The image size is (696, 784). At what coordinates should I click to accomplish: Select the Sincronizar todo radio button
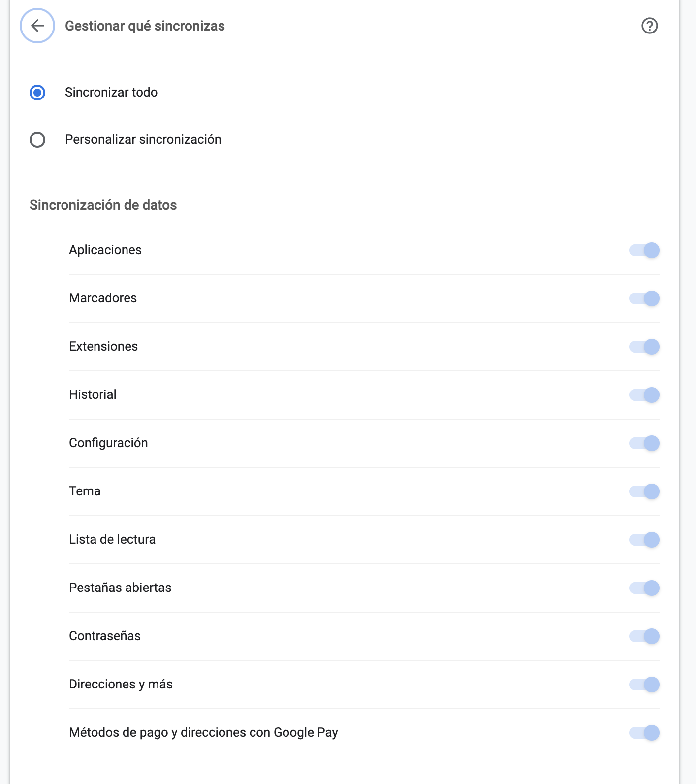coord(37,93)
